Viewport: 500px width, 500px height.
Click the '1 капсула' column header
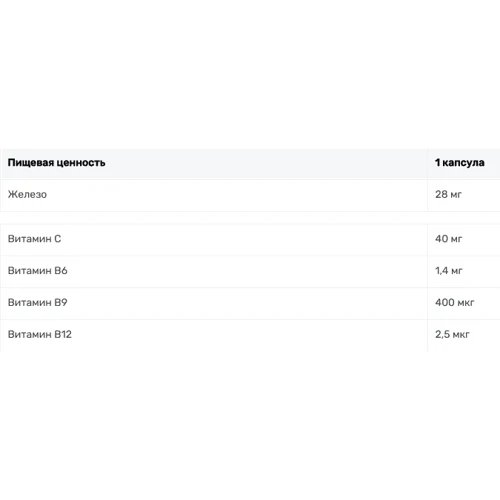(464, 163)
